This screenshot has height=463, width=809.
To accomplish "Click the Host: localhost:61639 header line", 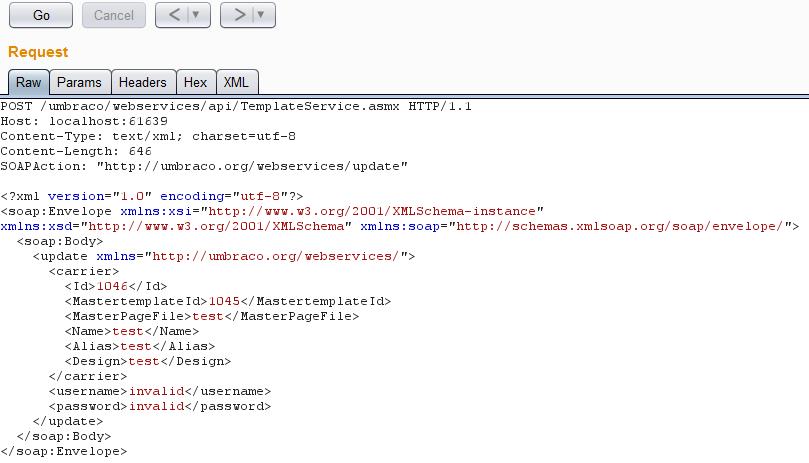I will [x=84, y=121].
